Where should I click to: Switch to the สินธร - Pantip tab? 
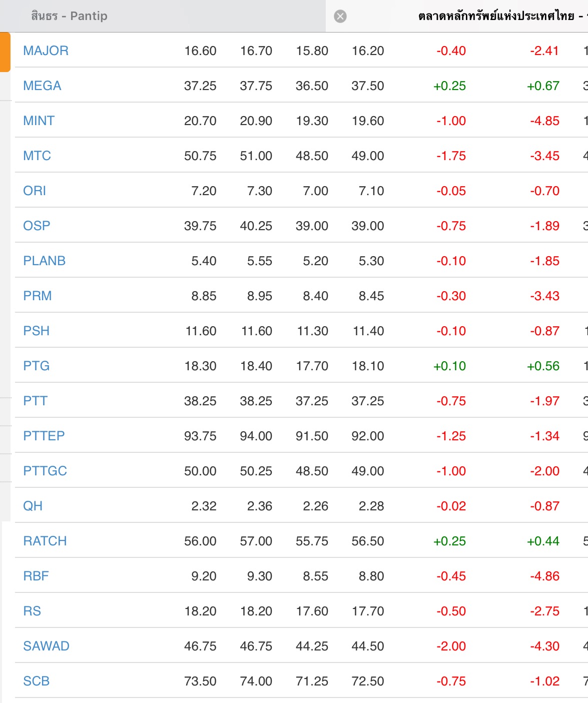tap(70, 16)
